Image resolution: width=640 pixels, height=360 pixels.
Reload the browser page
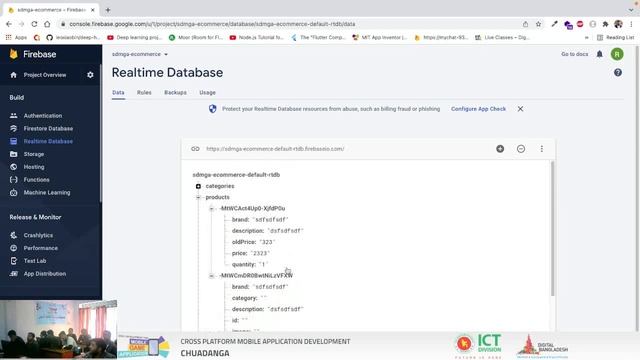pos(34,24)
